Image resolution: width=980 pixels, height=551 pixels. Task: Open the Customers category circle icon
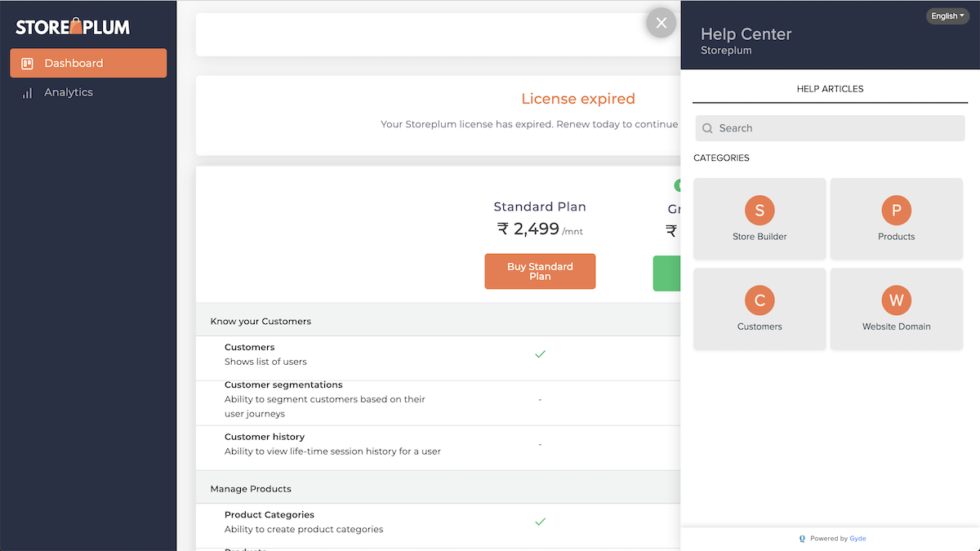pos(759,300)
